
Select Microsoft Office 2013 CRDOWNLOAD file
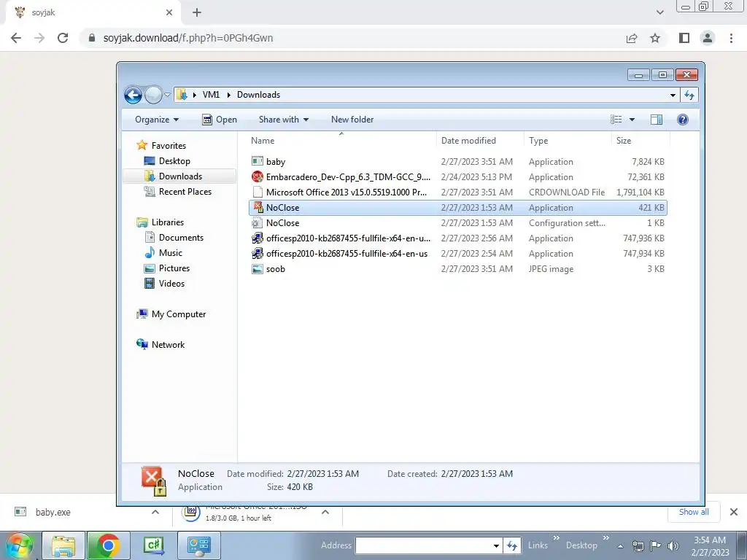(x=457, y=192)
